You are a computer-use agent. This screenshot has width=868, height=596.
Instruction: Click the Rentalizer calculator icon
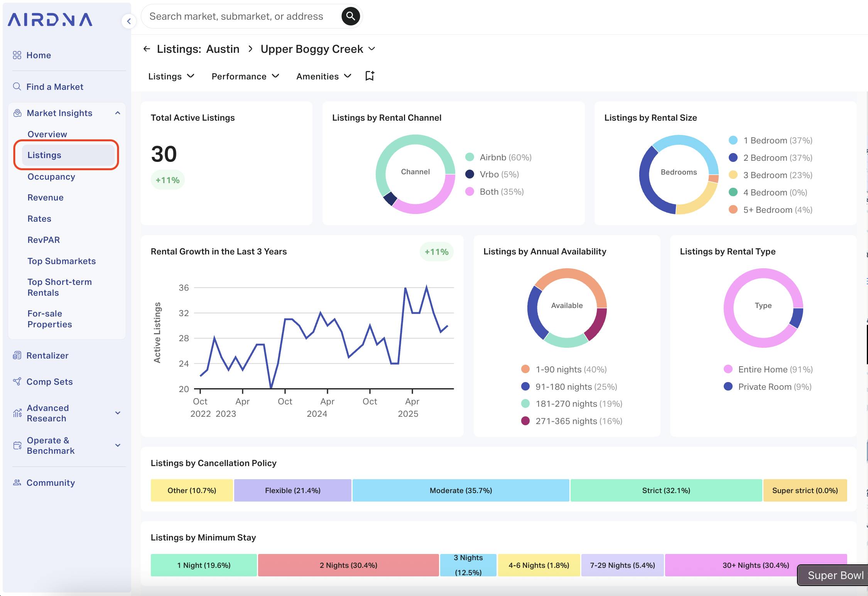17,355
